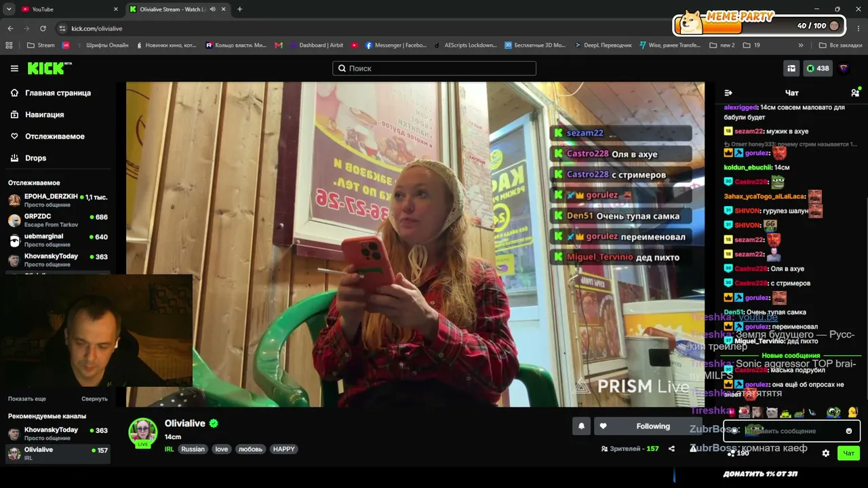
Task: Open the emoji picker in chat input
Action: (x=849, y=431)
